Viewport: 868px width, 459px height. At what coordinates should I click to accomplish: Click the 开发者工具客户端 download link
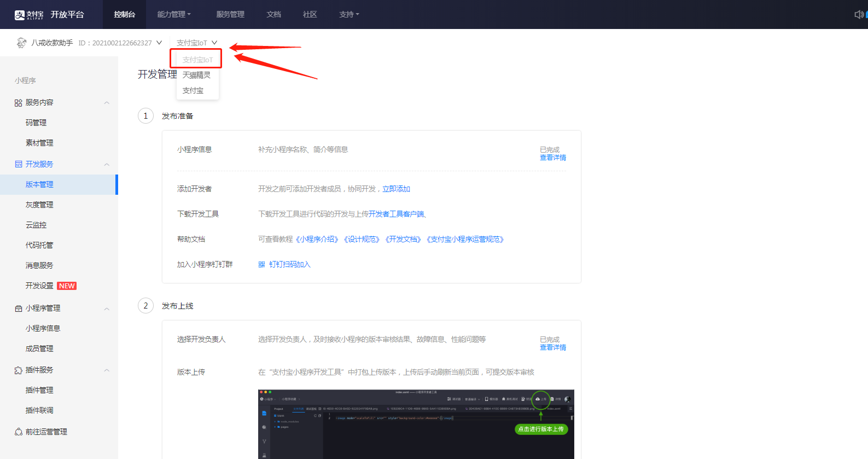point(396,214)
